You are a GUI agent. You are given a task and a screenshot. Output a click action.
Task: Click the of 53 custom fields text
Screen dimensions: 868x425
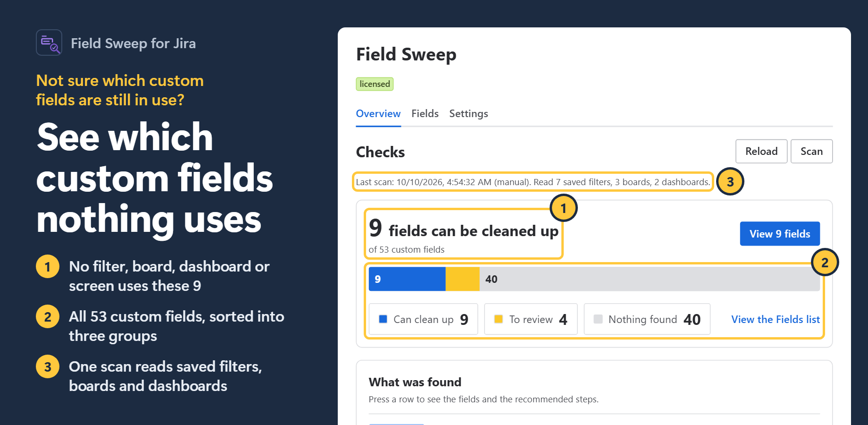[407, 249]
